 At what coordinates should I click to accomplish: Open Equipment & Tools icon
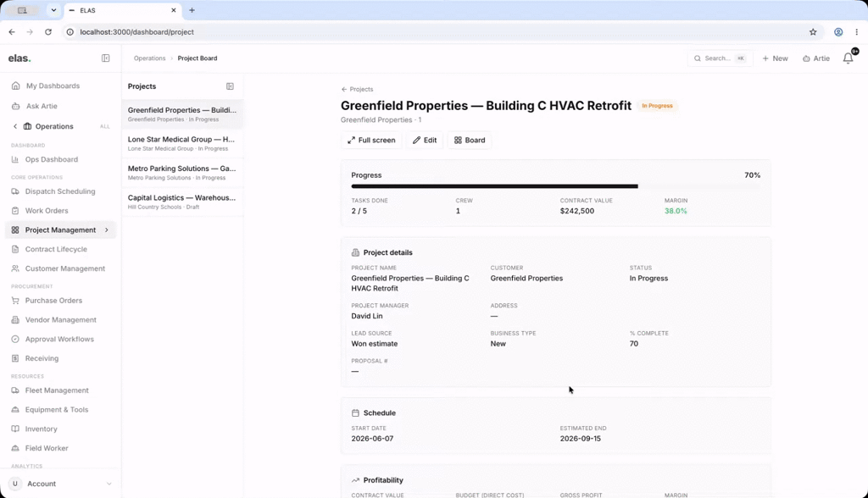(x=15, y=410)
